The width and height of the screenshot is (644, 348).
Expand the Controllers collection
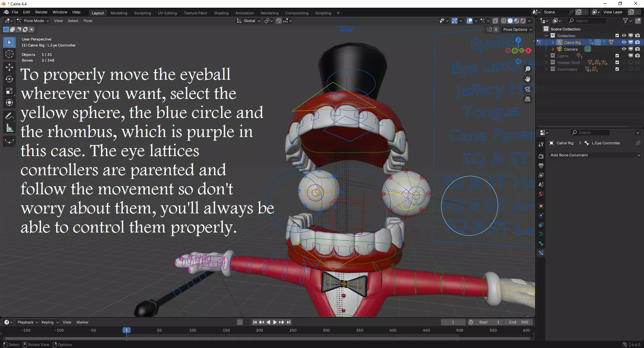coord(546,69)
